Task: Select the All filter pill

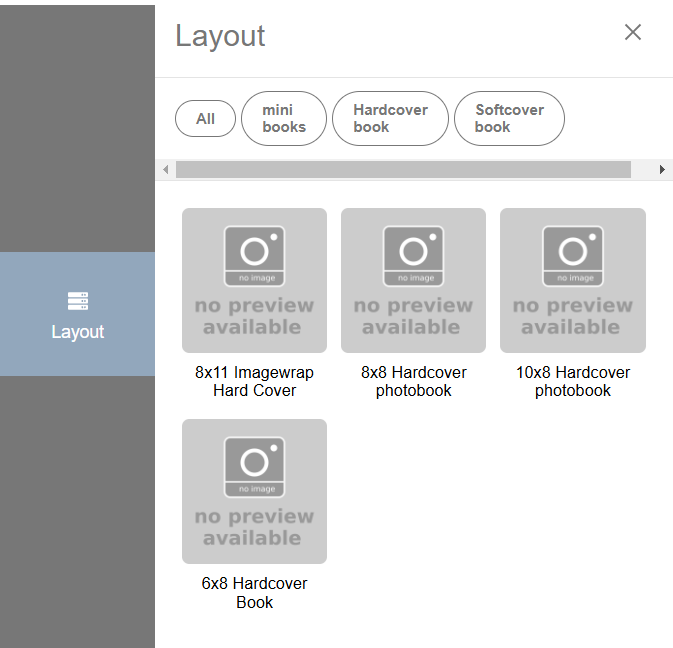Action: 205,118
